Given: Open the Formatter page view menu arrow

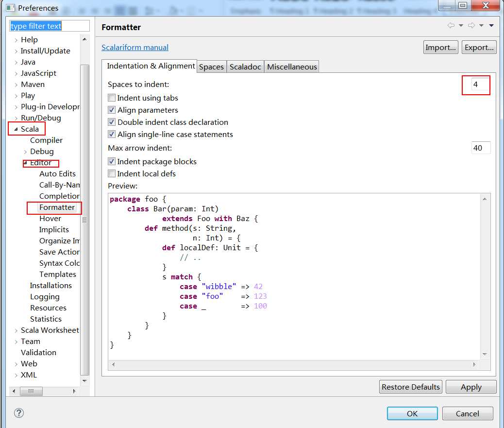Looking at the screenshot, I should (491, 25).
